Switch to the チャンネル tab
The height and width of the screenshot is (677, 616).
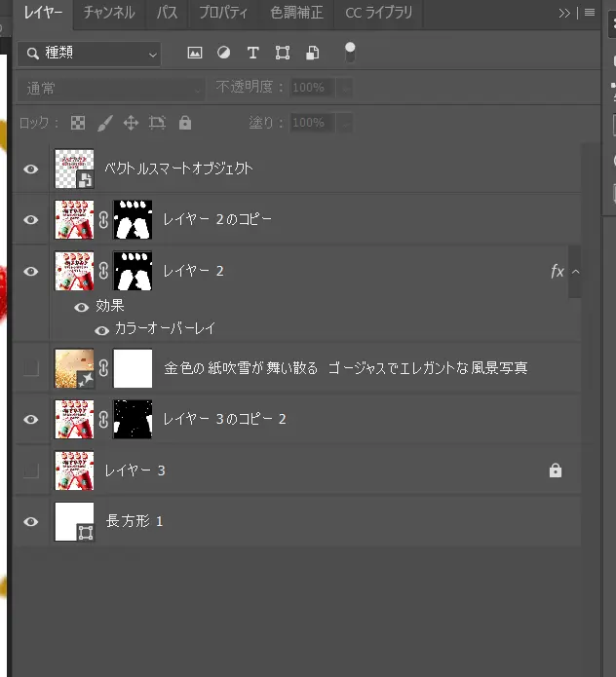tap(109, 13)
